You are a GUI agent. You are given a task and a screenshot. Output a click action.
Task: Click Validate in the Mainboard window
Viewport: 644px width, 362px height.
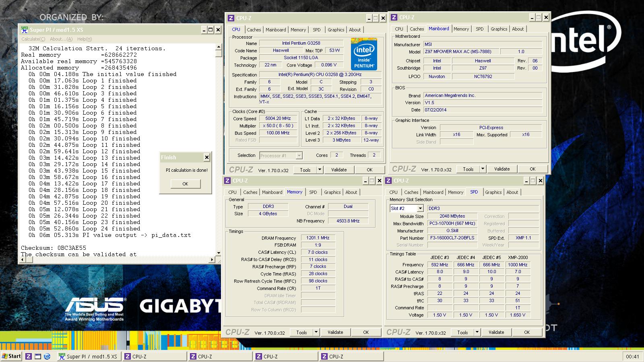[502, 169]
